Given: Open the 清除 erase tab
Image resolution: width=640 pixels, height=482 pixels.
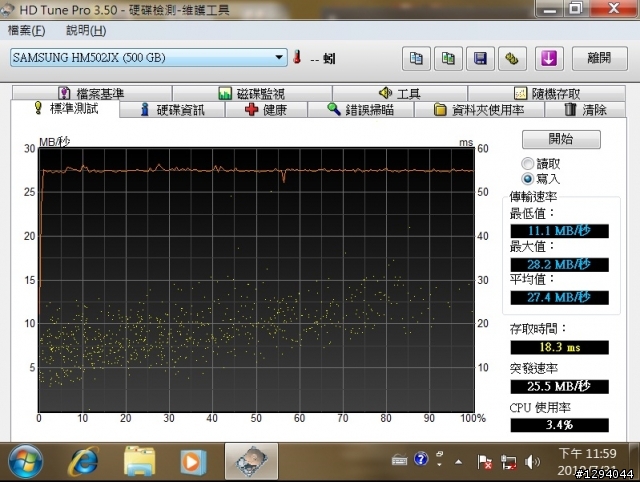Looking at the screenshot, I should [585, 110].
